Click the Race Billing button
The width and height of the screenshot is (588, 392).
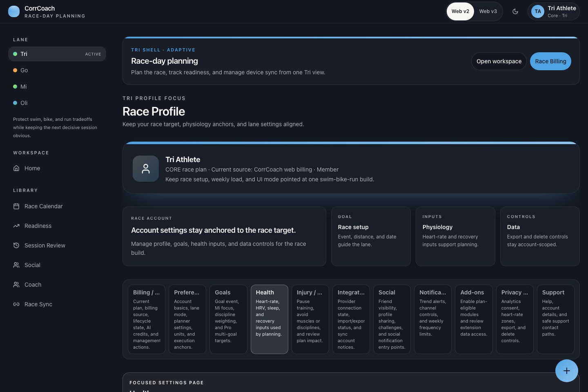pyautogui.click(x=550, y=61)
